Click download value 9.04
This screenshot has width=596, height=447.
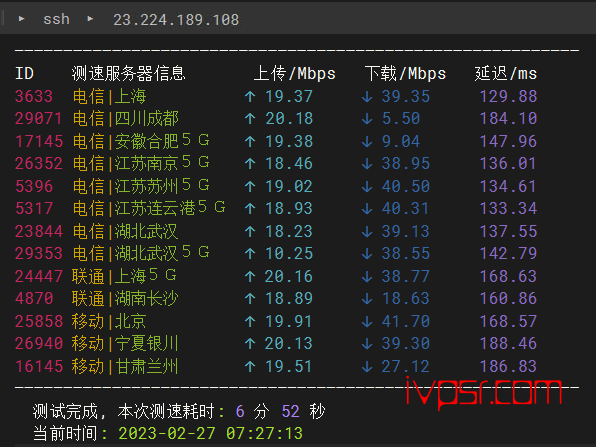[401, 141]
